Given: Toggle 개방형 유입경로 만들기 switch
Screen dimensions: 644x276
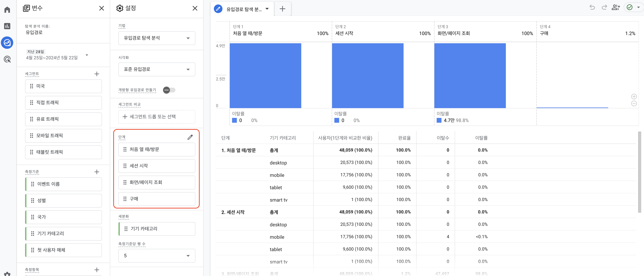Looking at the screenshot, I should (x=169, y=90).
